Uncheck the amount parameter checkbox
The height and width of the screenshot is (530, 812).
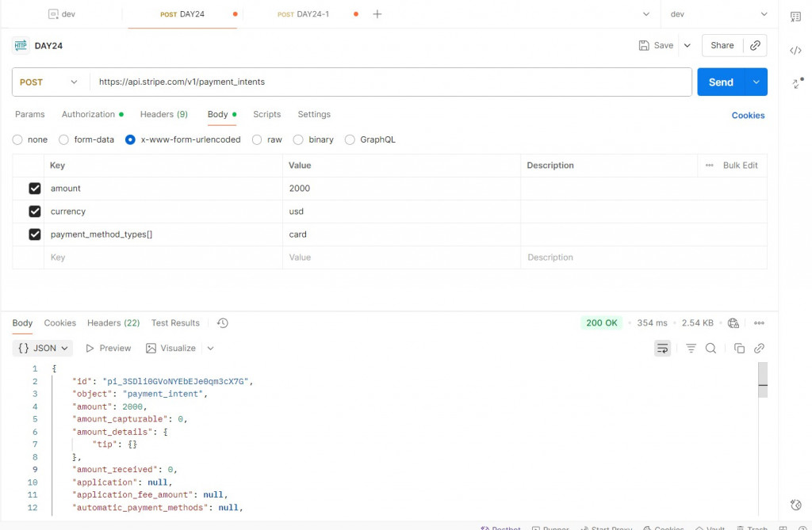point(35,189)
